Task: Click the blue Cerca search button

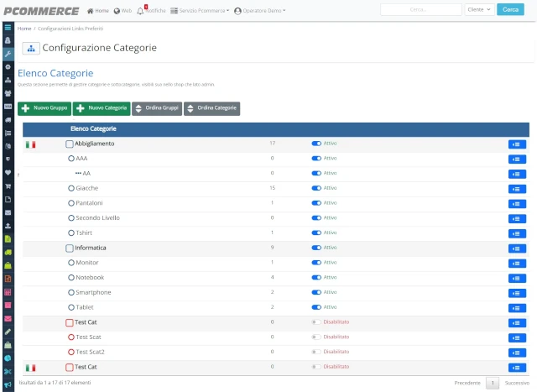Action: [510, 9]
